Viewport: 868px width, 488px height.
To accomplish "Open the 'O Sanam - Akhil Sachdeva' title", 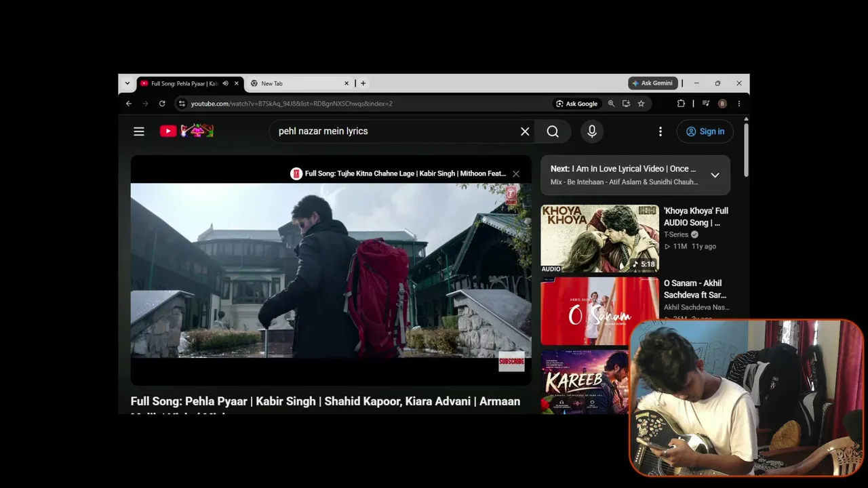I will [x=696, y=289].
